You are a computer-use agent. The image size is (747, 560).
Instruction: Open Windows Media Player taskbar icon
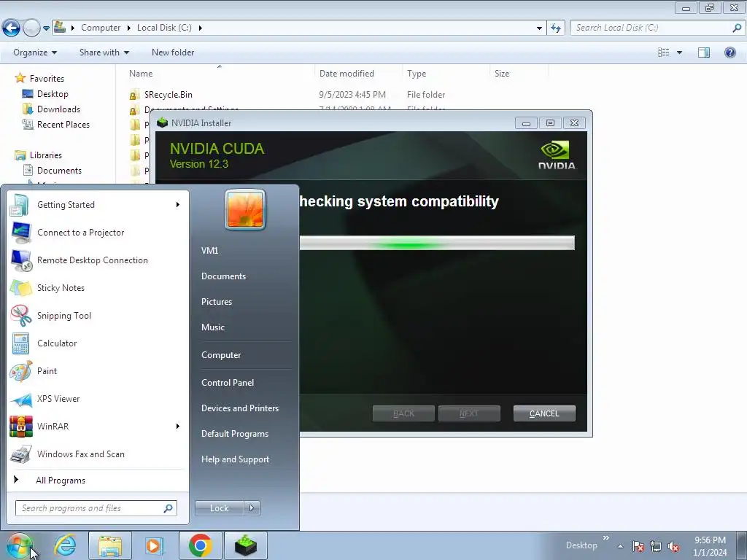click(153, 545)
